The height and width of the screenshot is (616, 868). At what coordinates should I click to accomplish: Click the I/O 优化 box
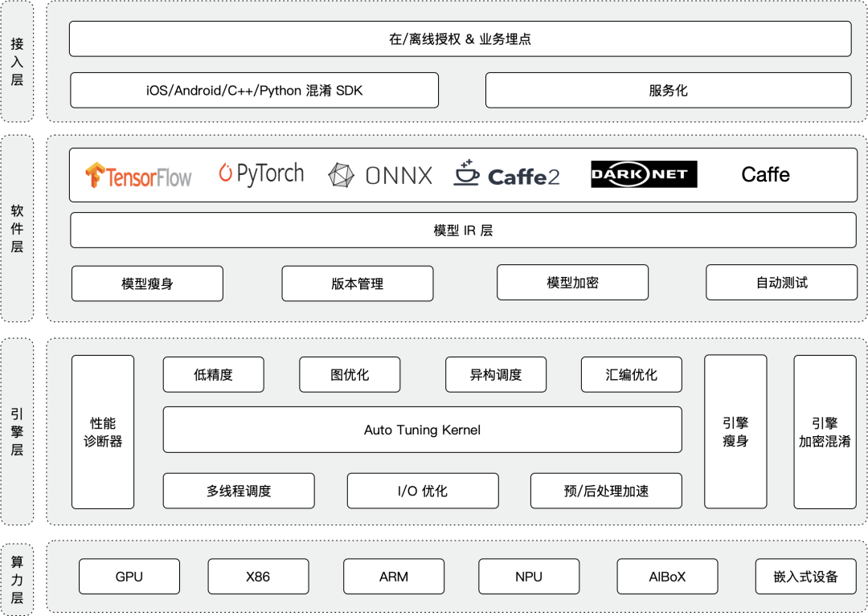423,491
